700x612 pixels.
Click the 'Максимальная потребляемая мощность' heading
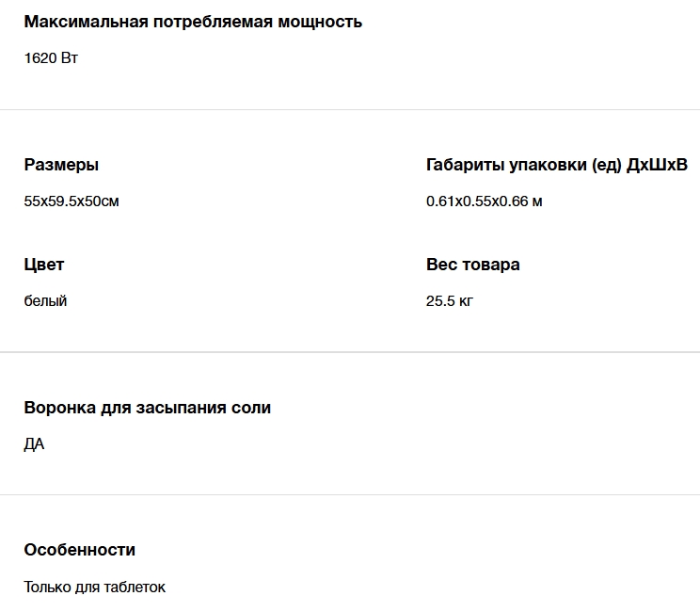193,22
